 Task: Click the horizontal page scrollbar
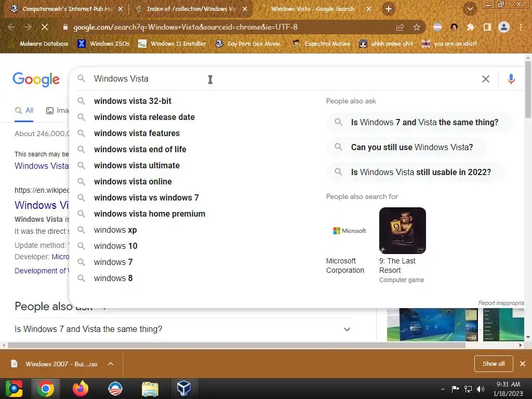(x=236, y=345)
